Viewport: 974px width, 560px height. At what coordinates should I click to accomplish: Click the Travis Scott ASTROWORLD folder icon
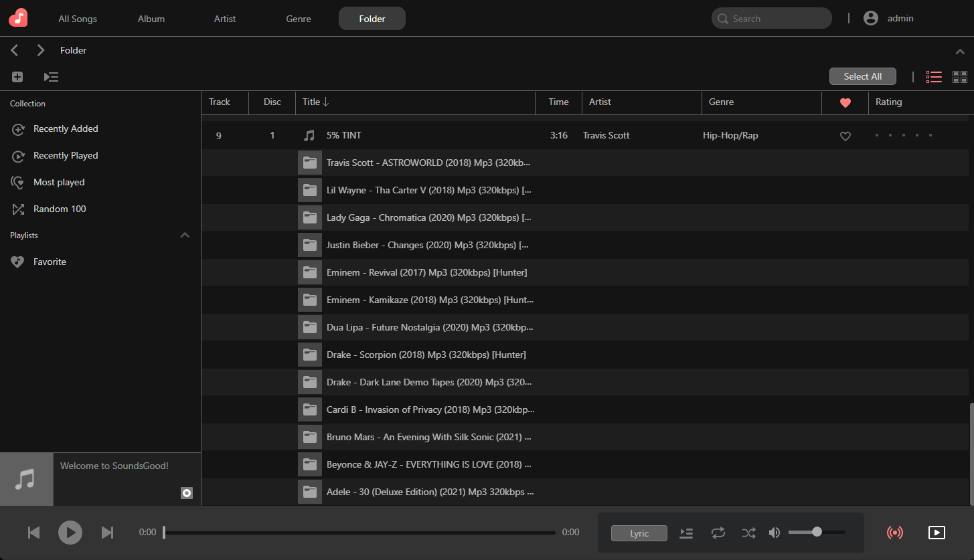pos(310,163)
